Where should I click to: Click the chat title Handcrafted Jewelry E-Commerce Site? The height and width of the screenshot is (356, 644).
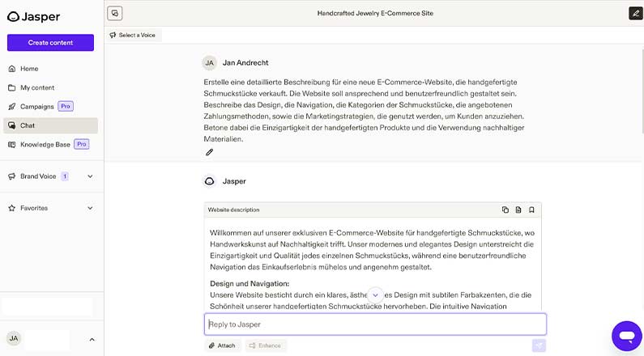pos(375,13)
